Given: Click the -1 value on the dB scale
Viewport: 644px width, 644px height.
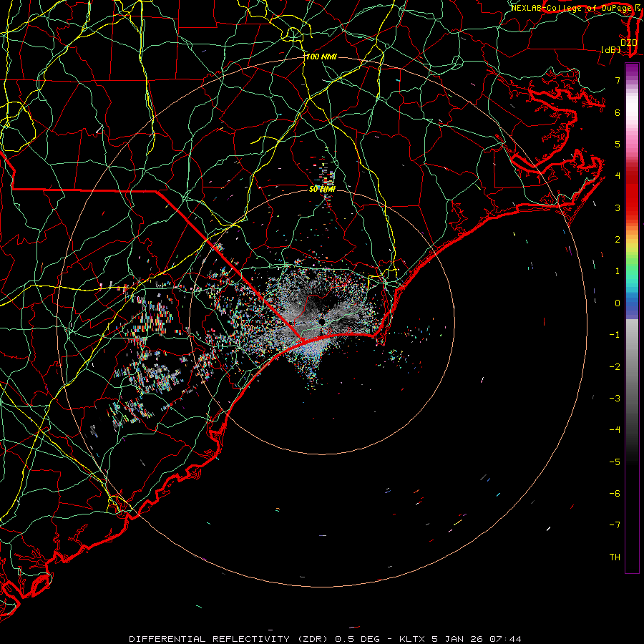Looking at the screenshot, I should coord(615,335).
